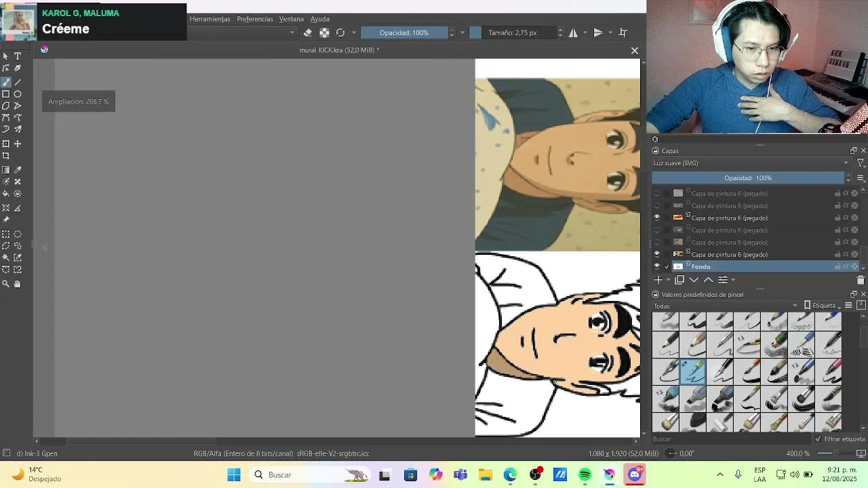Toggle lock for Capas docker
The image size is (868, 488).
pyautogui.click(x=656, y=151)
